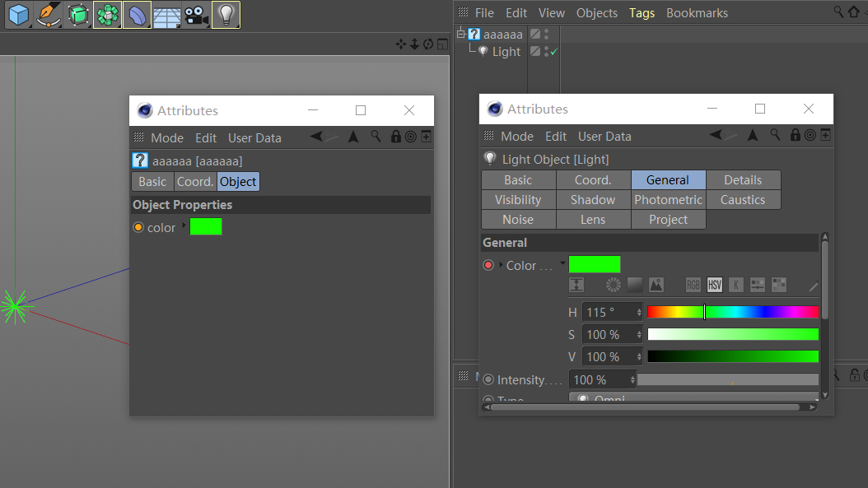Click the Floor environment icon
This screenshot has height=488, width=868.
[x=166, y=14]
